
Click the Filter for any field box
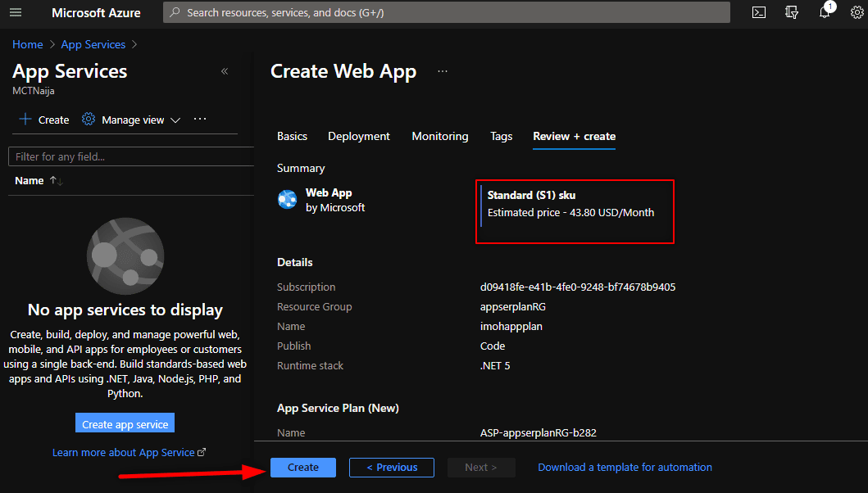point(131,156)
